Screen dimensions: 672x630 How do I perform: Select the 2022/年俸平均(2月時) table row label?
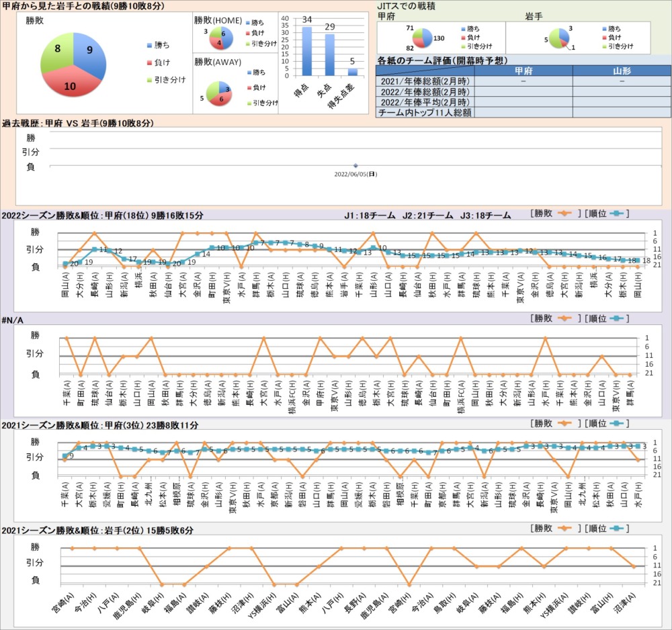pos(425,102)
